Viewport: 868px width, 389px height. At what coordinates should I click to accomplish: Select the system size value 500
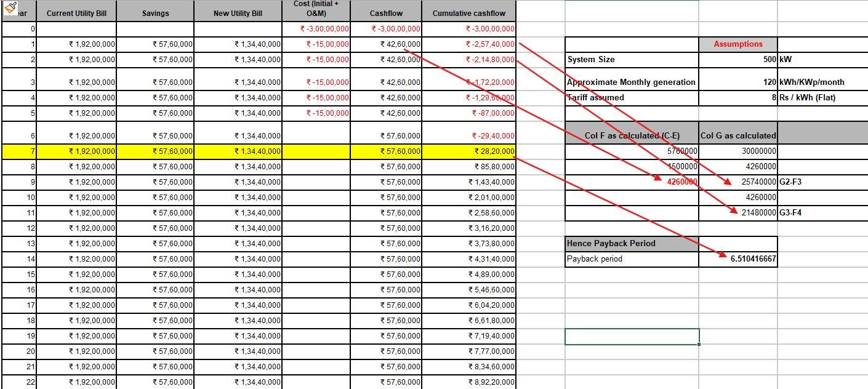(x=738, y=60)
